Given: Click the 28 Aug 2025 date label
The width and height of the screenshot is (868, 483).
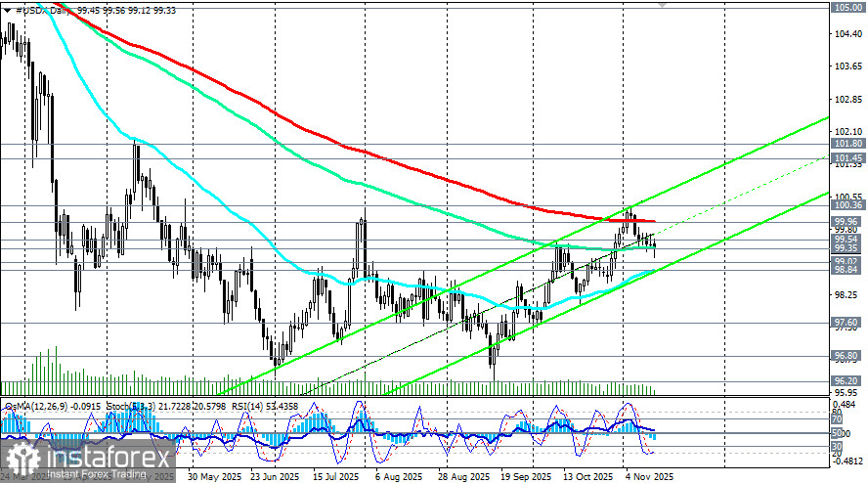Looking at the screenshot, I should (464, 477).
